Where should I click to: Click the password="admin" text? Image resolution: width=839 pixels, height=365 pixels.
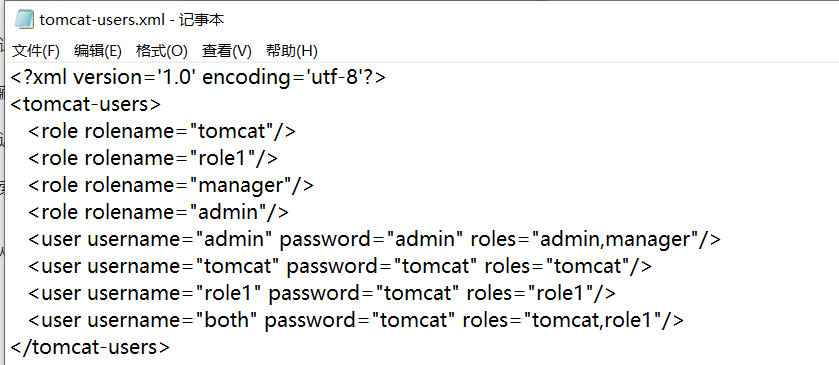pos(371,240)
